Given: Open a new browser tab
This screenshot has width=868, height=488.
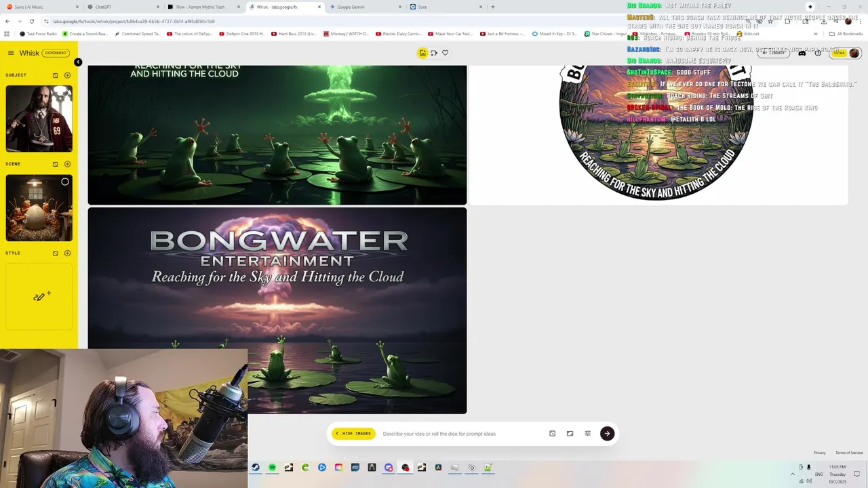Looking at the screenshot, I should [492, 7].
